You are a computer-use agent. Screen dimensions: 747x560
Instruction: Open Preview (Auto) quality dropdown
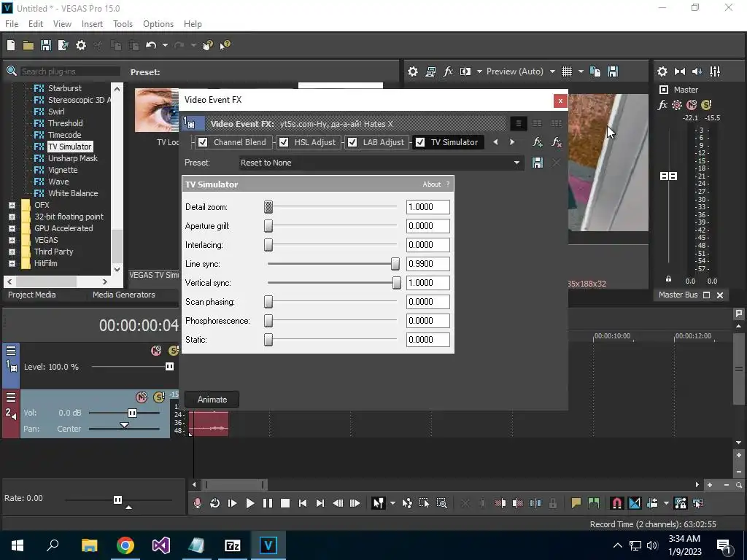click(x=552, y=71)
